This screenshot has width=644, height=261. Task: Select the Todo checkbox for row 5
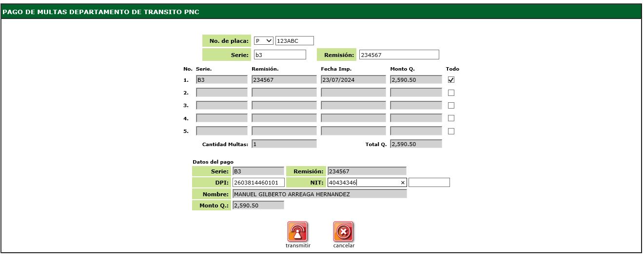pos(451,131)
